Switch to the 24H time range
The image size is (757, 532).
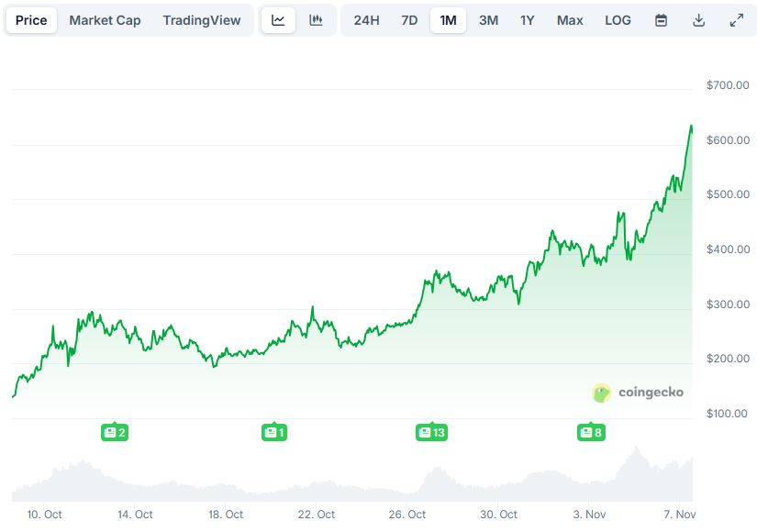coord(366,19)
